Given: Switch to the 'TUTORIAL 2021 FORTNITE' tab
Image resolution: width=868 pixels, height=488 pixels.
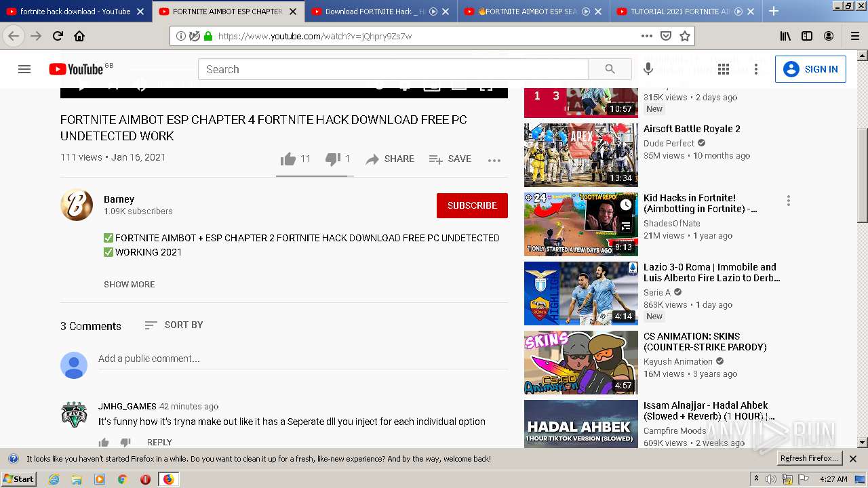Looking at the screenshot, I should [x=686, y=11].
